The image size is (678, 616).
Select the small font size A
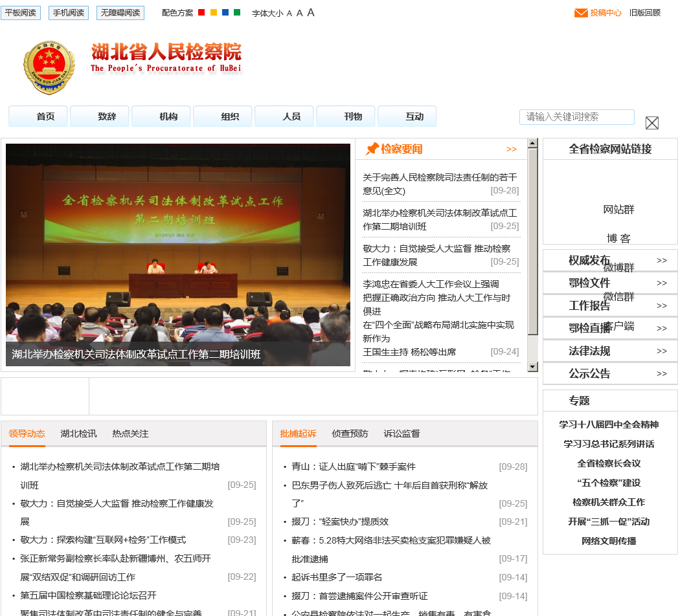[289, 14]
